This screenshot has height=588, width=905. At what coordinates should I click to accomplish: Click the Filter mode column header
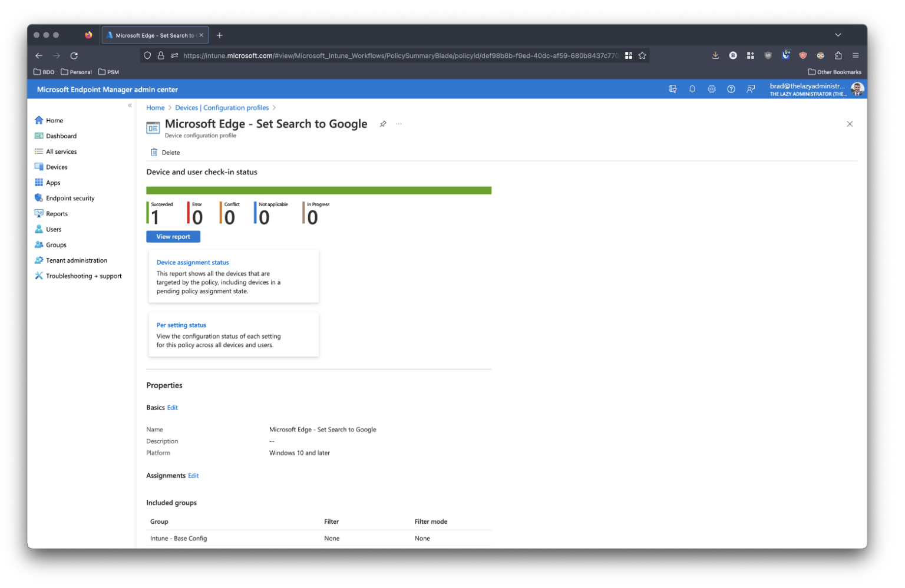(x=431, y=521)
